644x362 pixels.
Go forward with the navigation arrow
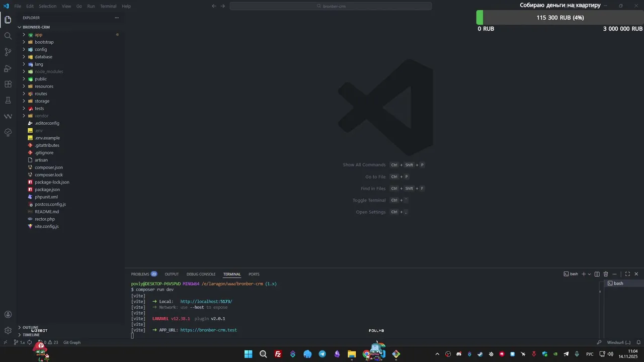[223, 6]
